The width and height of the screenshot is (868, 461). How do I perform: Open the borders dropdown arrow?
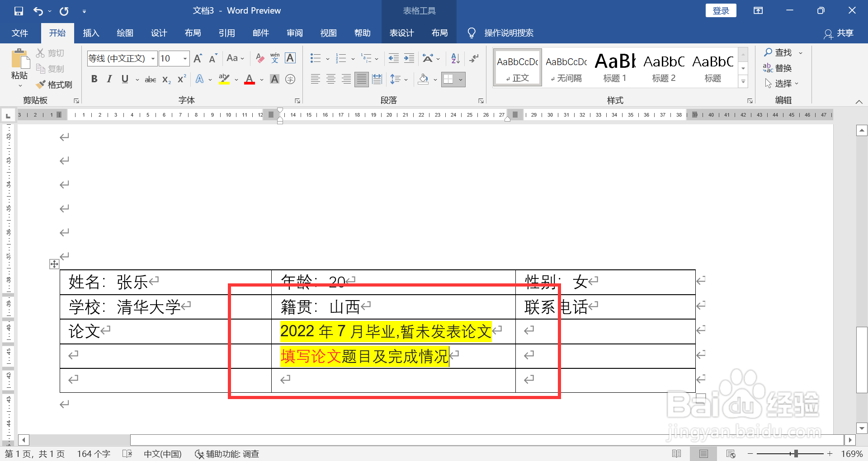(x=461, y=80)
